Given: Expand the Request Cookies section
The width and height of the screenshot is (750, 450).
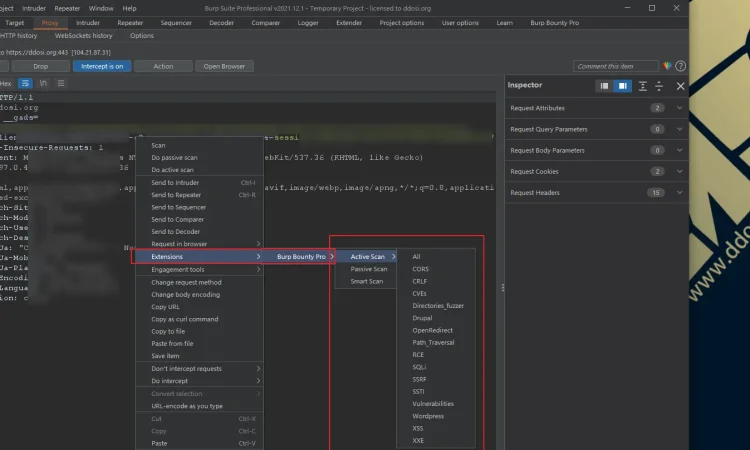Looking at the screenshot, I should coord(596,171).
